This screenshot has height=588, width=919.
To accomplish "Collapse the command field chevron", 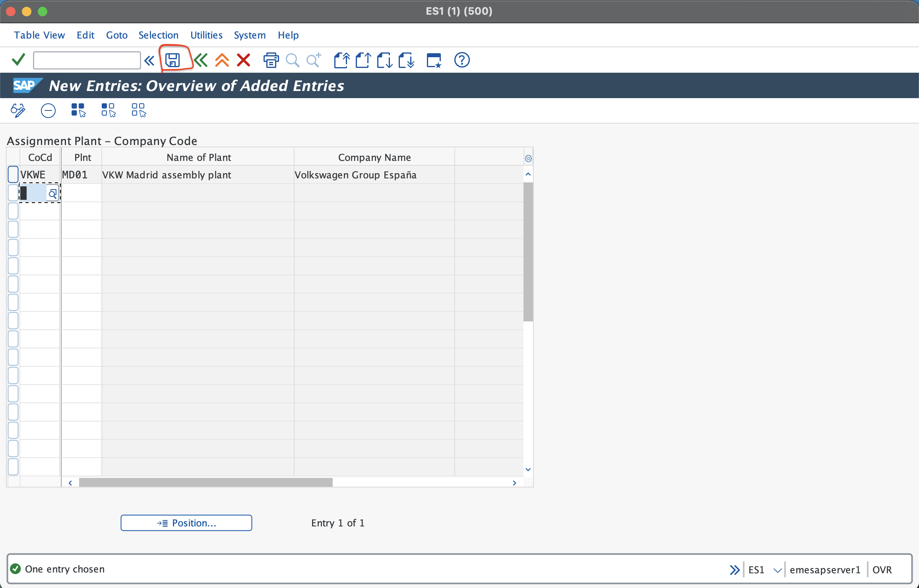I will coord(149,60).
